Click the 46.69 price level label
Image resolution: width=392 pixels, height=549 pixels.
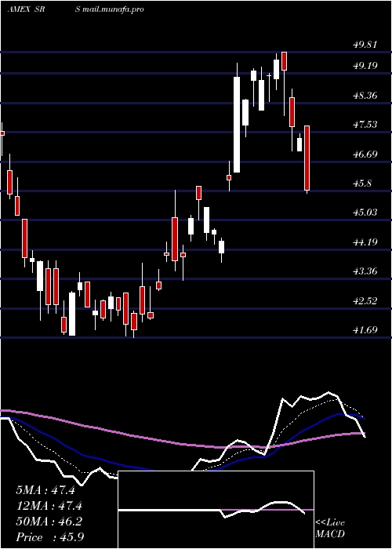[x=364, y=154]
